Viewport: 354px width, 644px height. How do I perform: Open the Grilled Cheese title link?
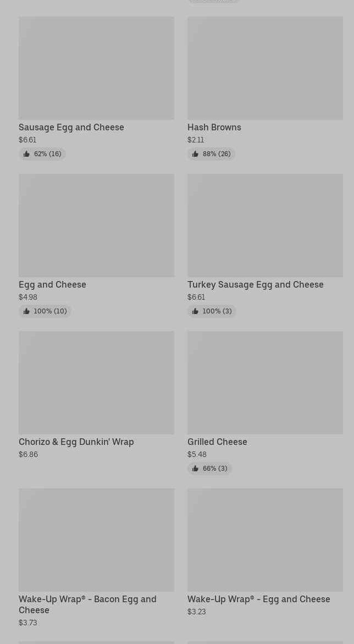(x=217, y=442)
